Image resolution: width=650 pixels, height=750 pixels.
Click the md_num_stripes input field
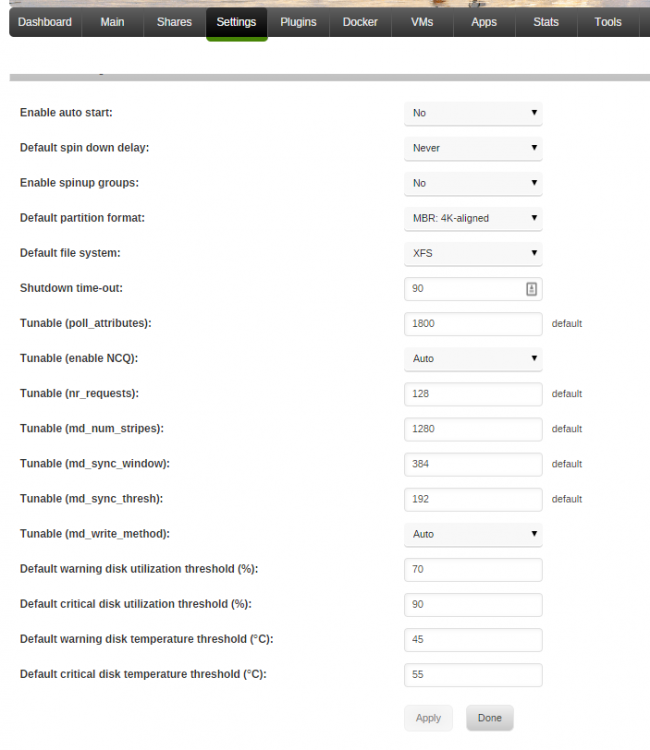[473, 429]
